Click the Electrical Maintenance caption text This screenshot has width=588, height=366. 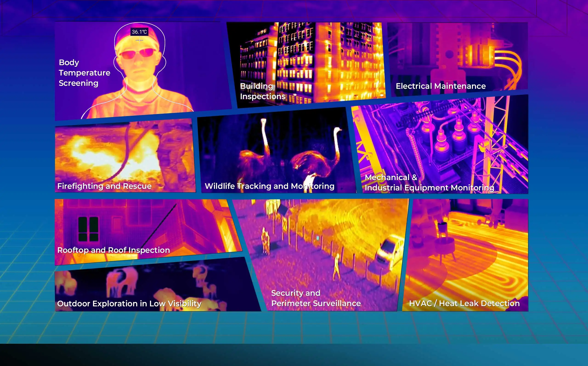(x=441, y=86)
